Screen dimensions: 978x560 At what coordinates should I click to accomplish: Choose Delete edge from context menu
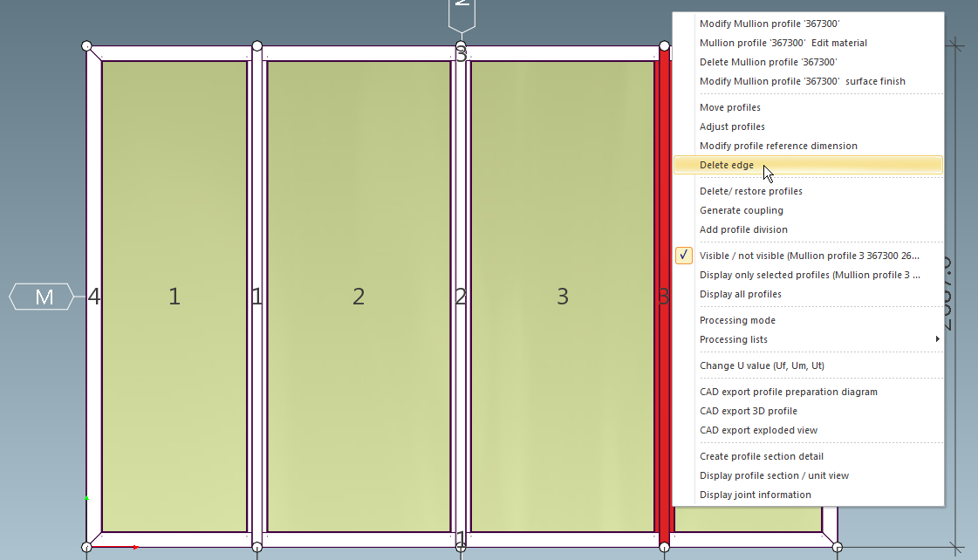pos(726,165)
